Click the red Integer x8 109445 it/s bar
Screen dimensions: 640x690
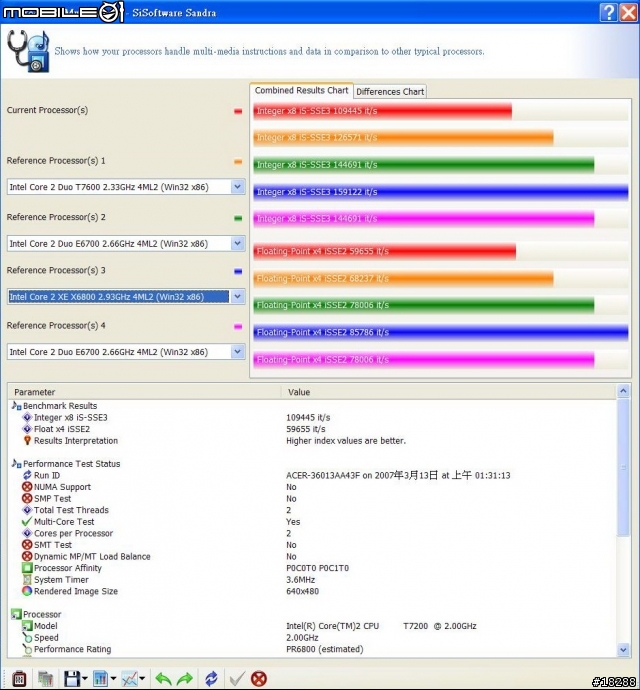383,111
